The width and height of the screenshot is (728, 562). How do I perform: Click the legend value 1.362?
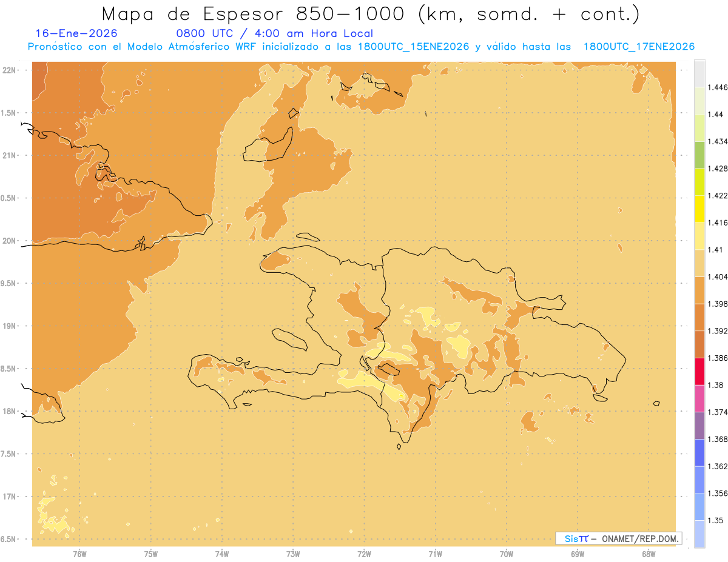point(718,466)
